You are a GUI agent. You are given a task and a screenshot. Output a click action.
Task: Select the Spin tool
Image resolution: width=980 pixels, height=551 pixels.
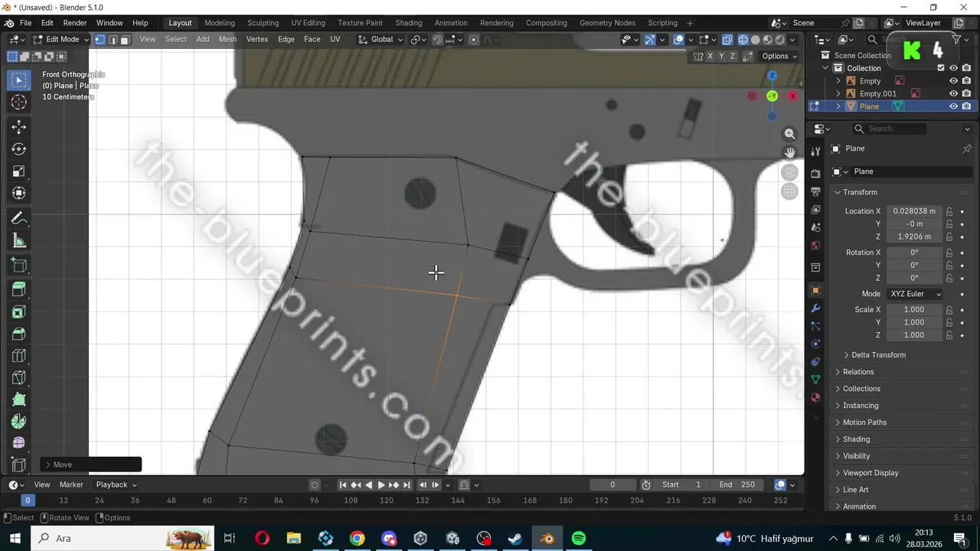click(x=19, y=422)
